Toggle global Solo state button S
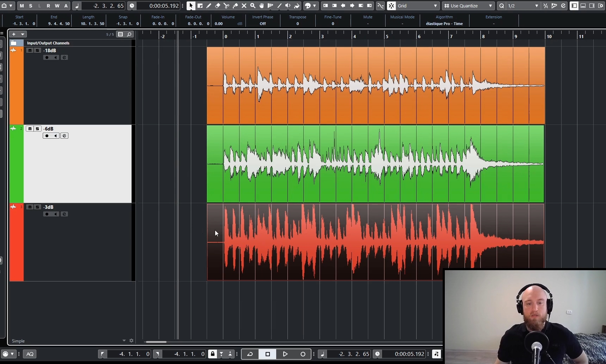This screenshot has width=606, height=364. click(x=31, y=6)
